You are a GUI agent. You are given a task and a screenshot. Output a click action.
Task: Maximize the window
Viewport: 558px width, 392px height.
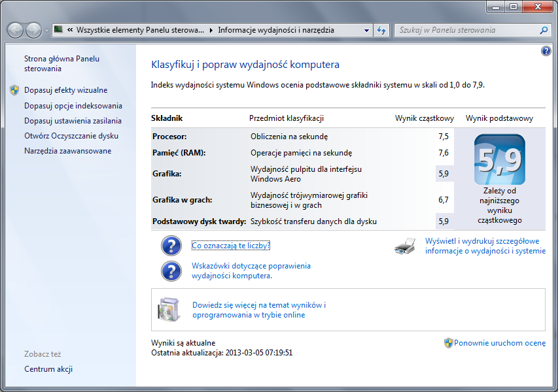pyautogui.click(x=514, y=7)
